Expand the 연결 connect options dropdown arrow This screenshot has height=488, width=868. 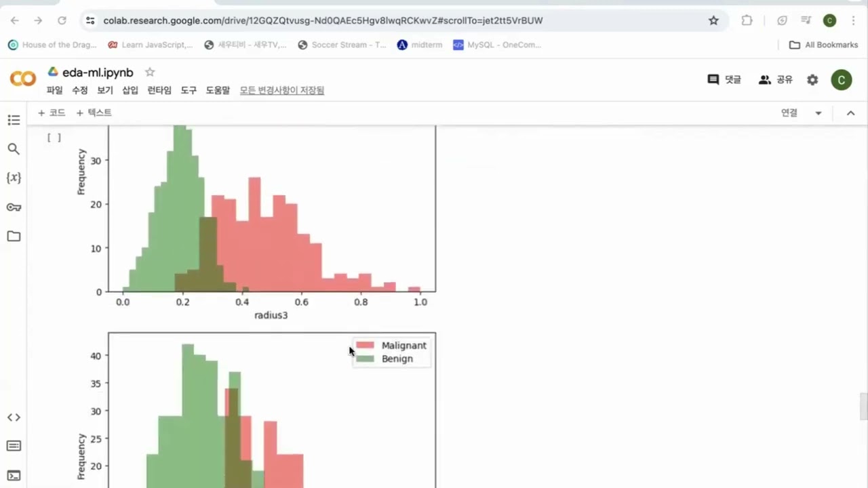[818, 113]
